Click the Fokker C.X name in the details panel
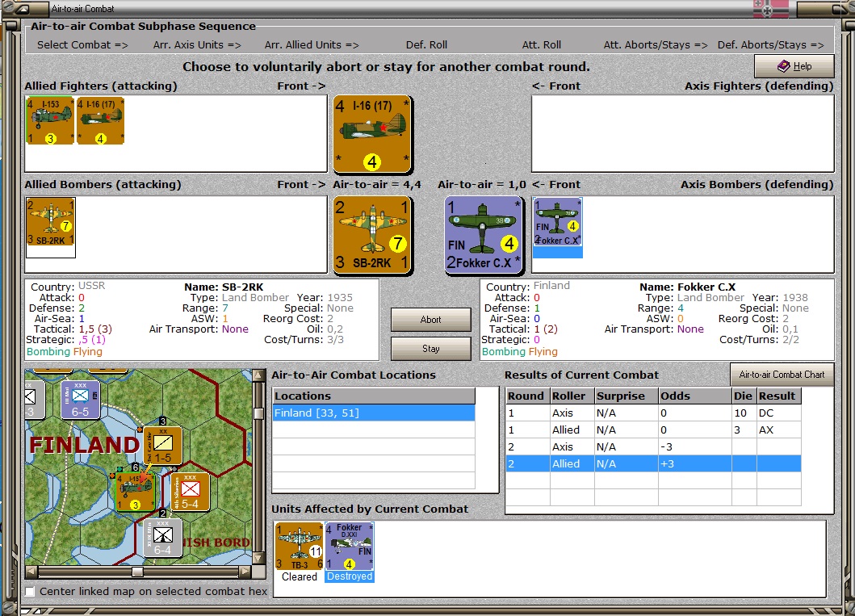The image size is (855, 616). (706, 287)
